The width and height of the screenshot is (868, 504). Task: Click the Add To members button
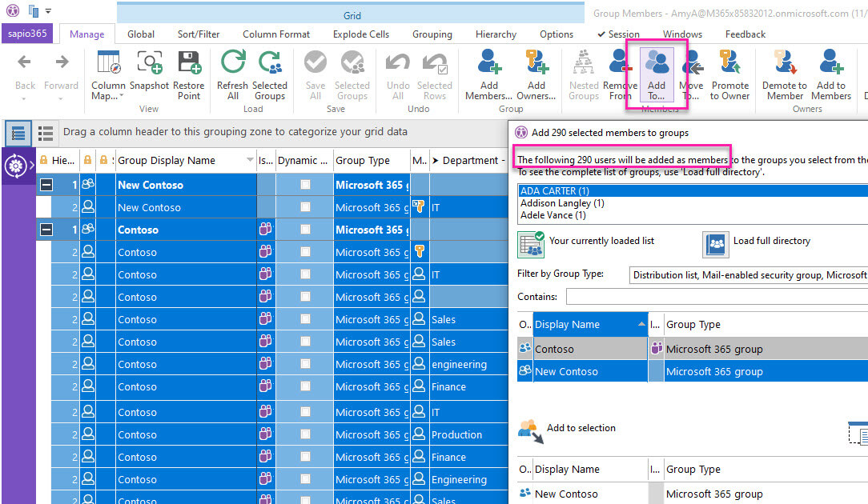(x=657, y=74)
